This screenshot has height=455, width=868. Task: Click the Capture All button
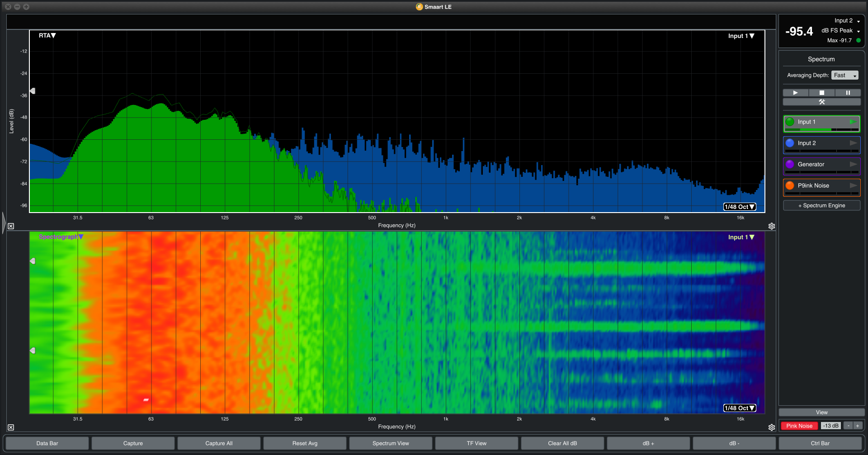[219, 443]
